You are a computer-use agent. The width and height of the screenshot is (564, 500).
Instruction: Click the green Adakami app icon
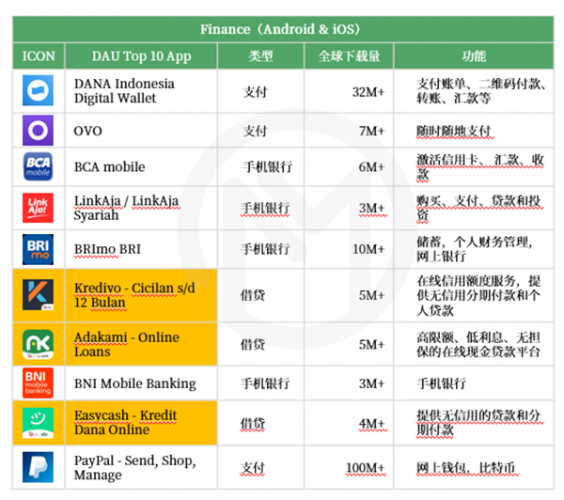pyautogui.click(x=38, y=344)
